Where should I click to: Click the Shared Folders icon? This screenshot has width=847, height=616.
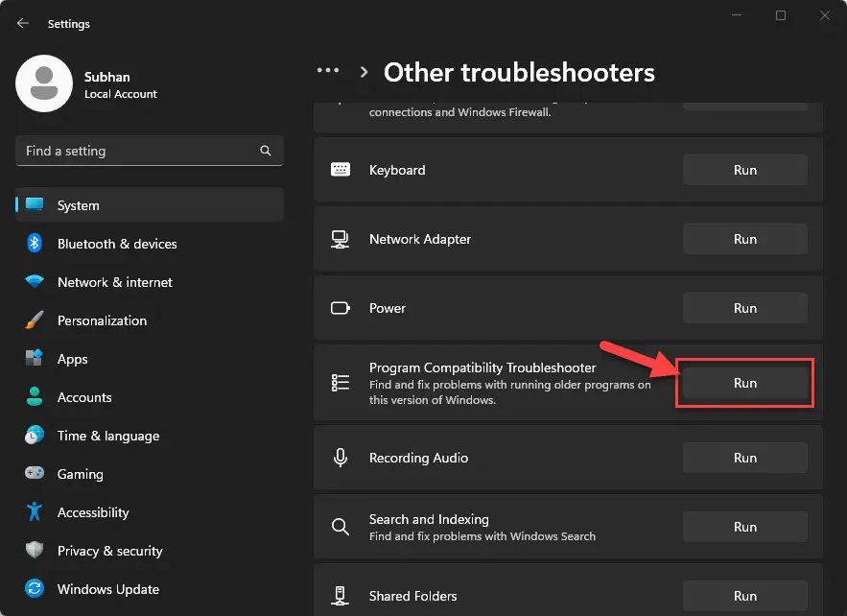pyautogui.click(x=341, y=596)
